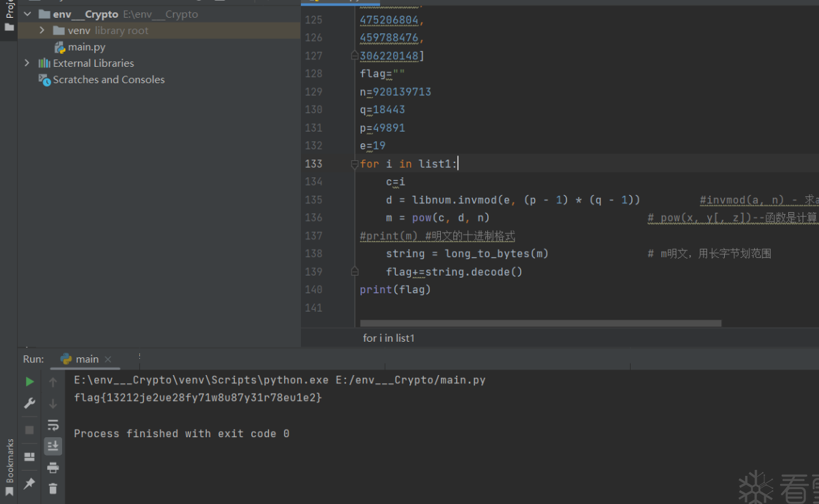Toggle the pin tab icon
819x504 pixels.
pyautogui.click(x=29, y=483)
